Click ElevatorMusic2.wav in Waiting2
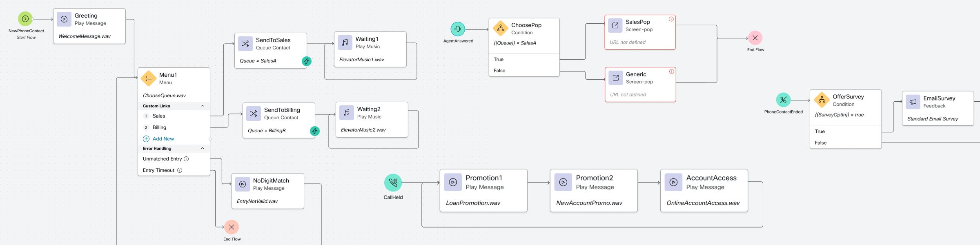This screenshot has width=980, height=245. tap(363, 130)
